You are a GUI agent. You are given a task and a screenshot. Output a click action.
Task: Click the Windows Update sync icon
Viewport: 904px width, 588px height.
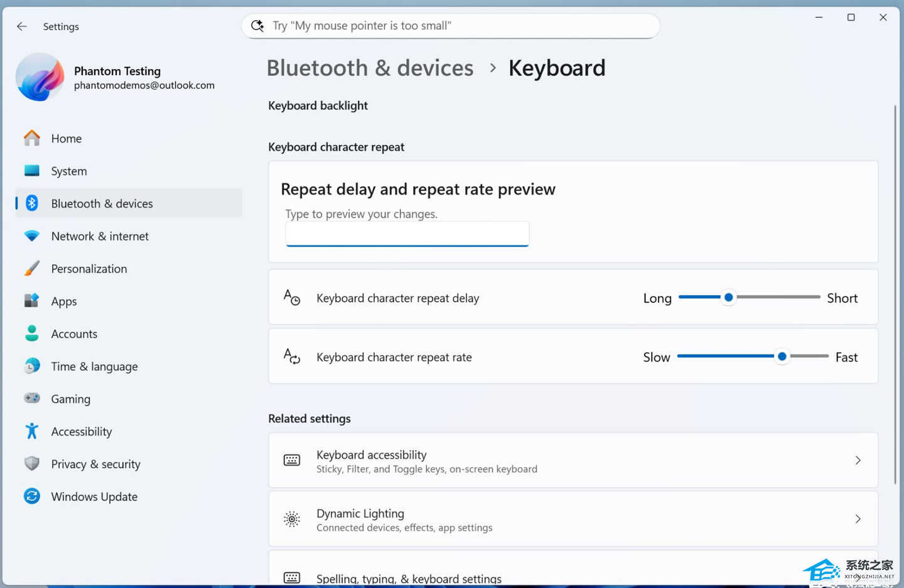pyautogui.click(x=32, y=496)
